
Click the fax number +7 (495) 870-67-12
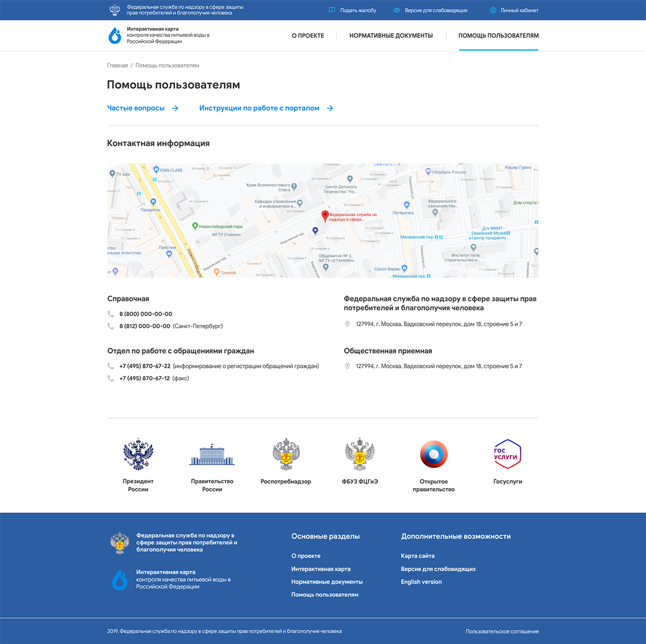tap(145, 378)
